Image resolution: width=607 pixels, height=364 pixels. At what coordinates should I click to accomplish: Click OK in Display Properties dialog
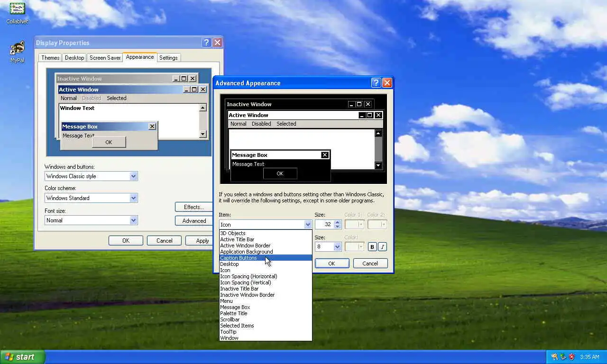tap(126, 241)
